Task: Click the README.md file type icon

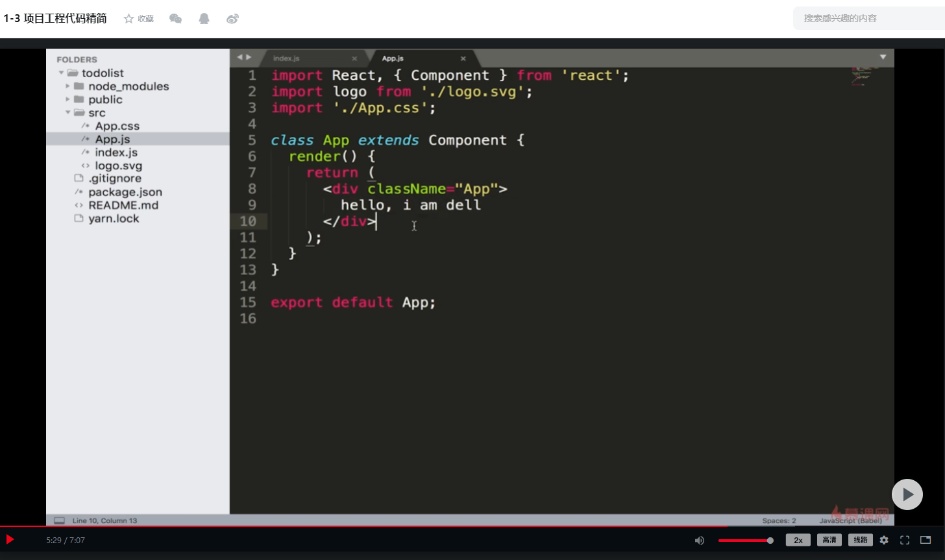Action: click(79, 205)
